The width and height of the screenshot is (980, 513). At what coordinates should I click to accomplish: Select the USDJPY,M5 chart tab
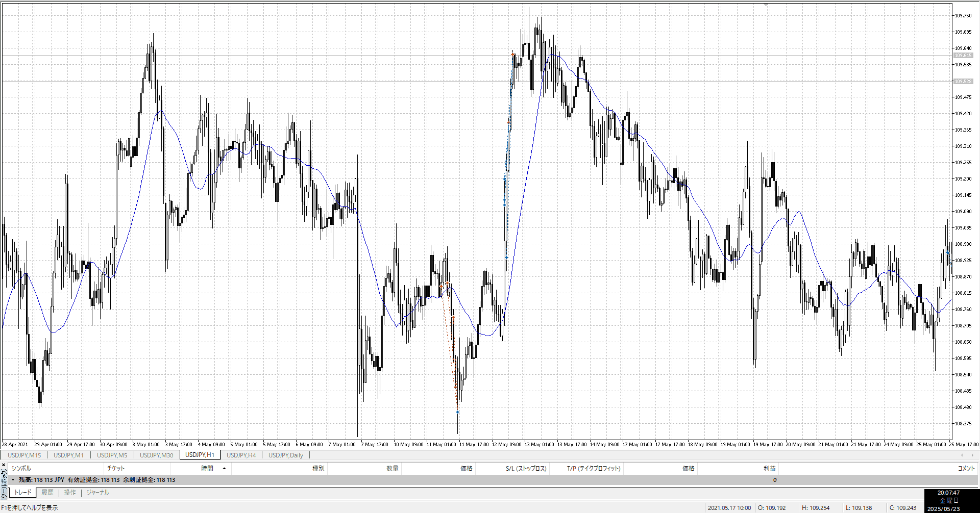pos(112,455)
